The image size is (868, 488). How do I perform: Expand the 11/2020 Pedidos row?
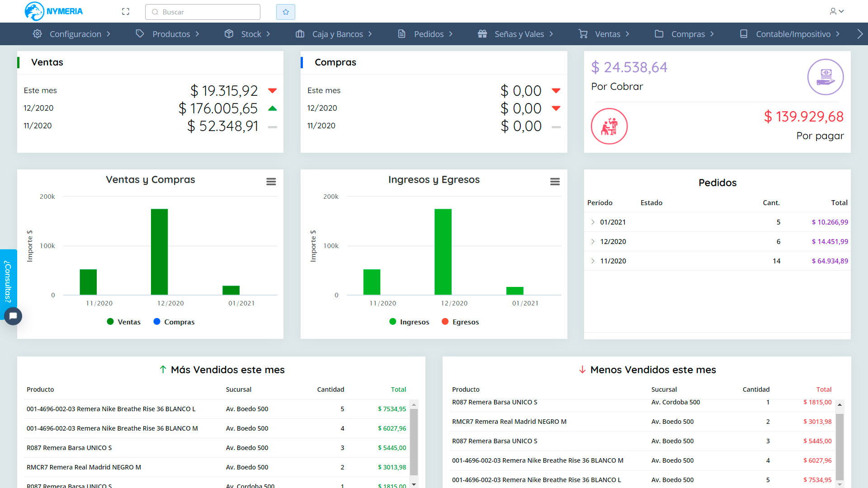tap(593, 261)
